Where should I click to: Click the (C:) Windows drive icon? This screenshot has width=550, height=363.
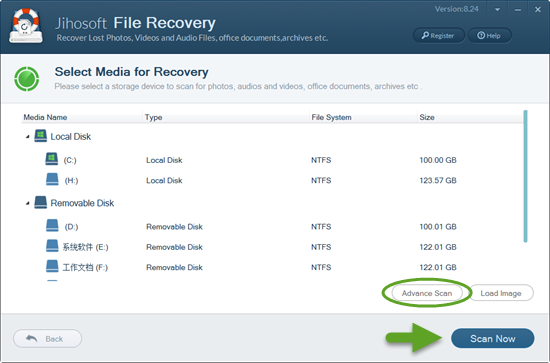coord(52,159)
